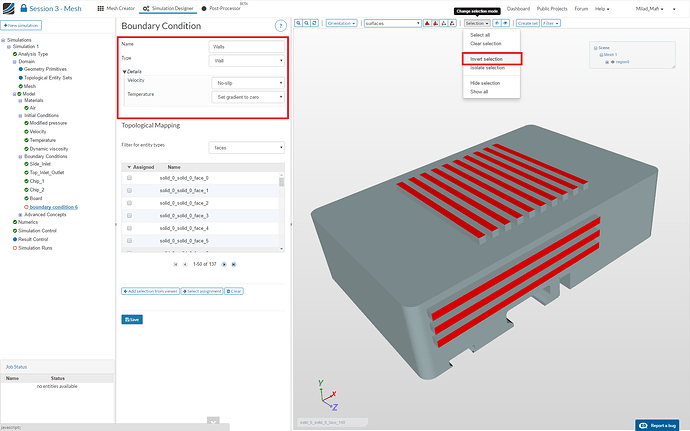Open the Velocity No-slip dropdown
The width and height of the screenshot is (690, 431).
click(x=248, y=83)
